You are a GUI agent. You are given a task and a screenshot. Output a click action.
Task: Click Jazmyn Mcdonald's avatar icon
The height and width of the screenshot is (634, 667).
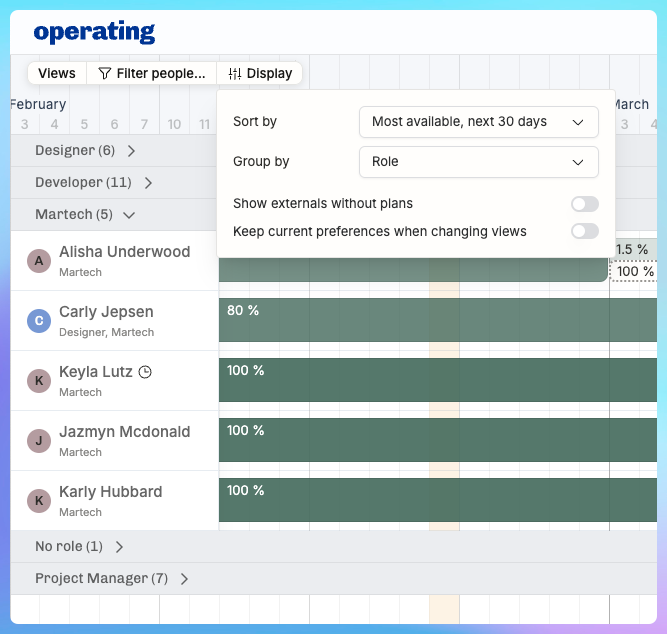click(39, 441)
